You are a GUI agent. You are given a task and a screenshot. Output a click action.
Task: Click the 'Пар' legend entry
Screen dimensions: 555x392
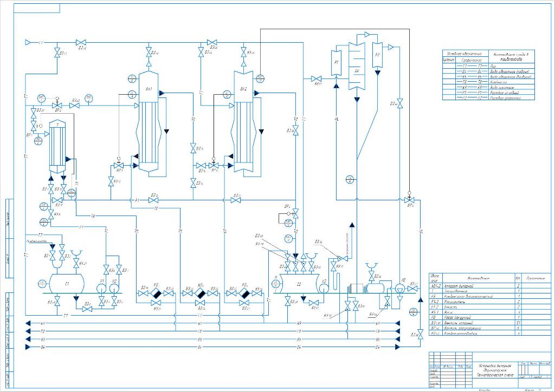[x=493, y=66]
